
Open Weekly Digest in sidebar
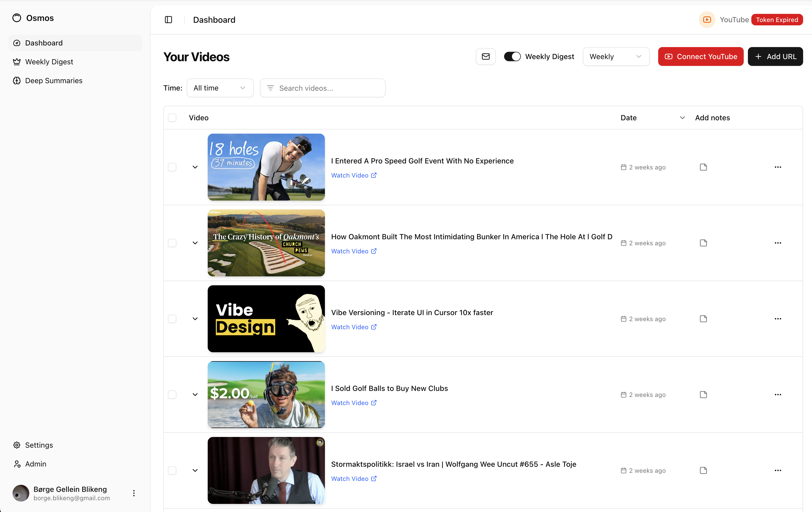[75, 62]
